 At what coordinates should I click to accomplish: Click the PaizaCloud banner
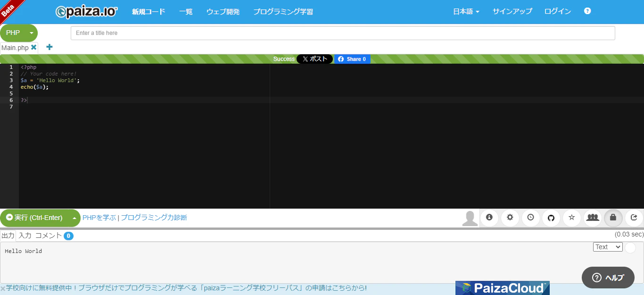tap(503, 288)
